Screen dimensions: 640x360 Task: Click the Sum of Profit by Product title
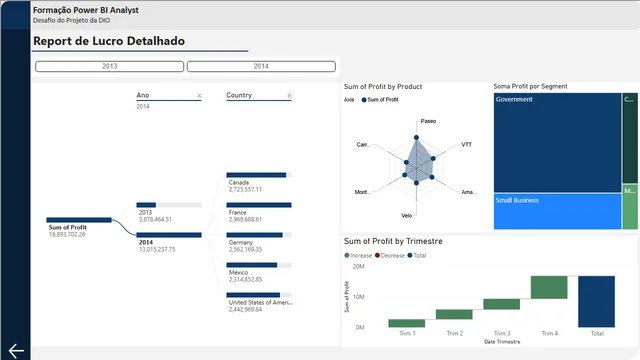point(383,87)
